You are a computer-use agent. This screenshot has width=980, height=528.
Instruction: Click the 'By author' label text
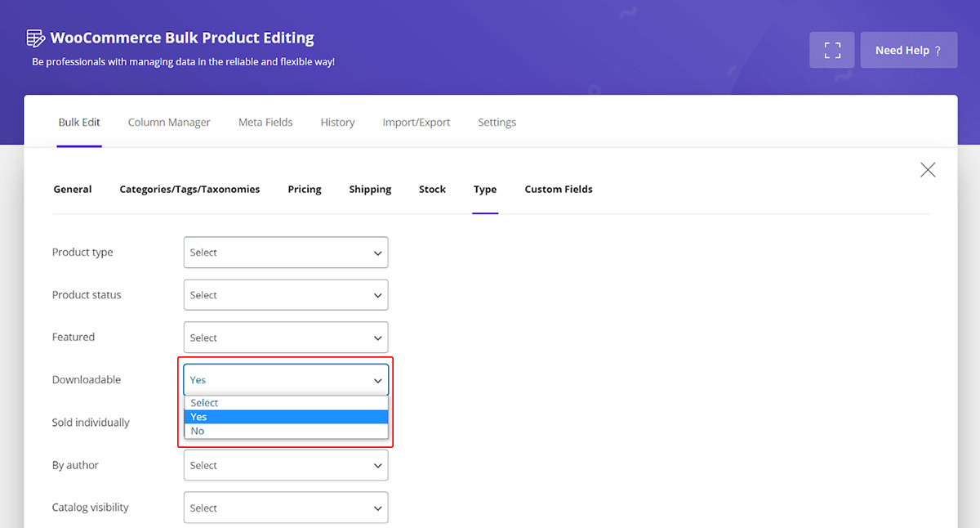pyautogui.click(x=75, y=465)
